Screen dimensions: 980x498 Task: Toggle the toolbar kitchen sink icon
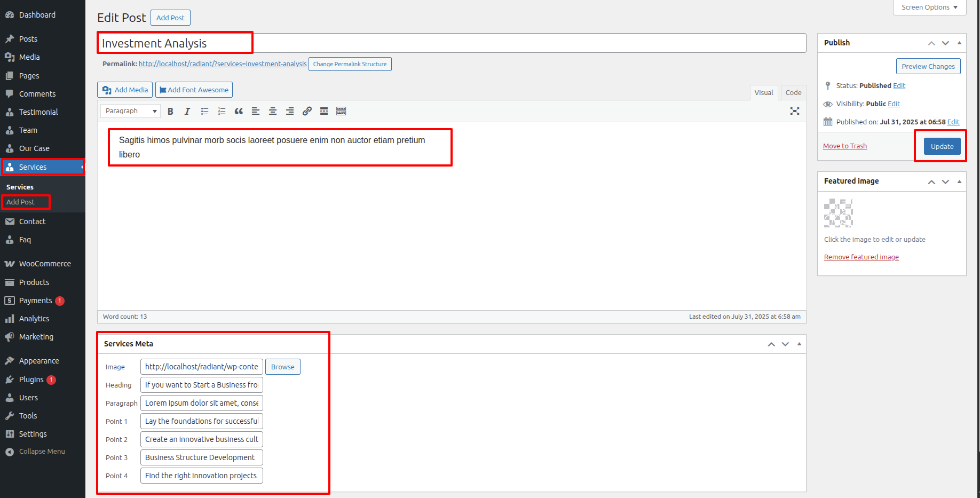click(x=341, y=111)
